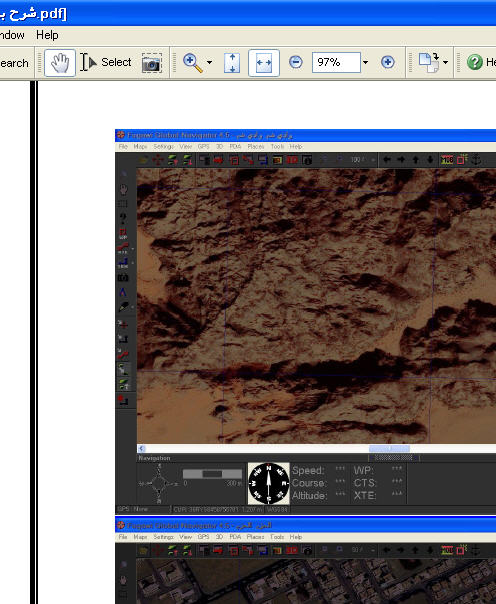Click the Search toolbar button

point(14,63)
